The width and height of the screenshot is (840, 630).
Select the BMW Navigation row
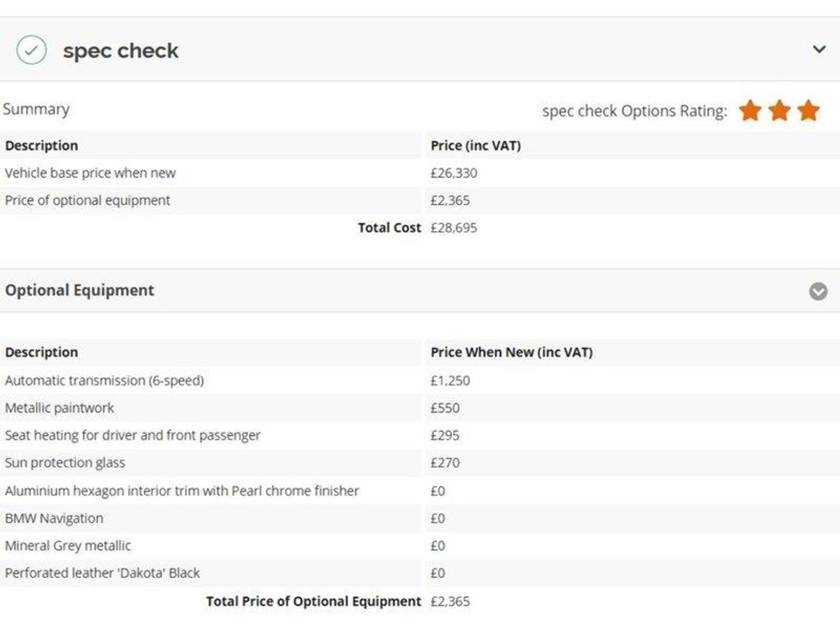[420, 518]
